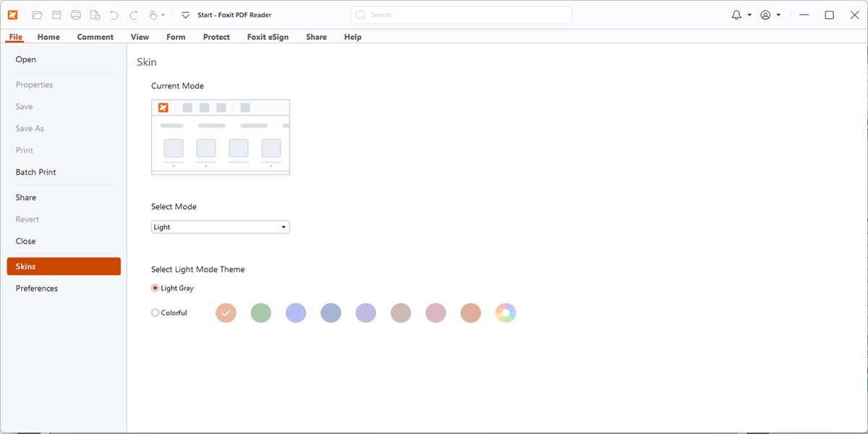Image resolution: width=868 pixels, height=434 pixels.
Task: Click the user account icon
Action: (765, 14)
